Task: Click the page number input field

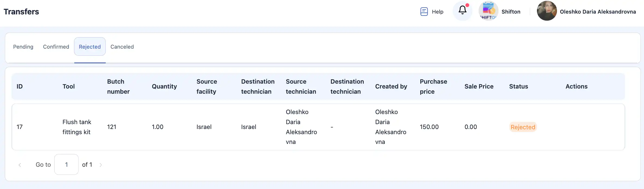Action: (66, 165)
